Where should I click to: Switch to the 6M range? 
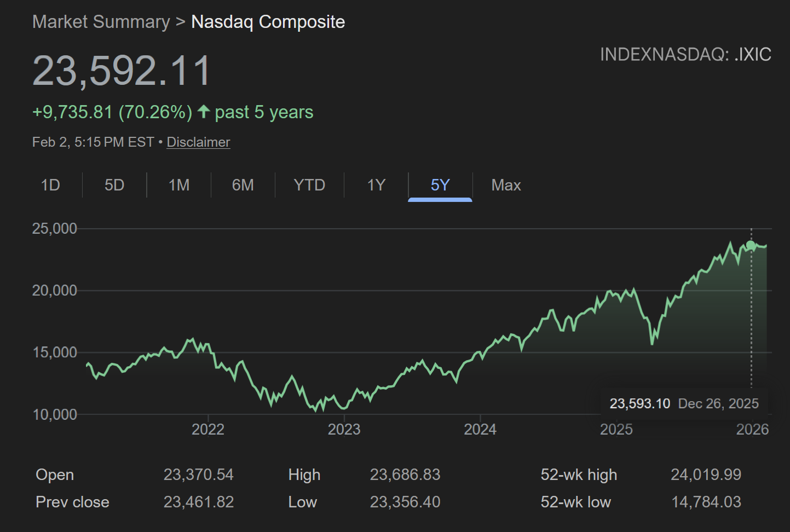point(243,185)
